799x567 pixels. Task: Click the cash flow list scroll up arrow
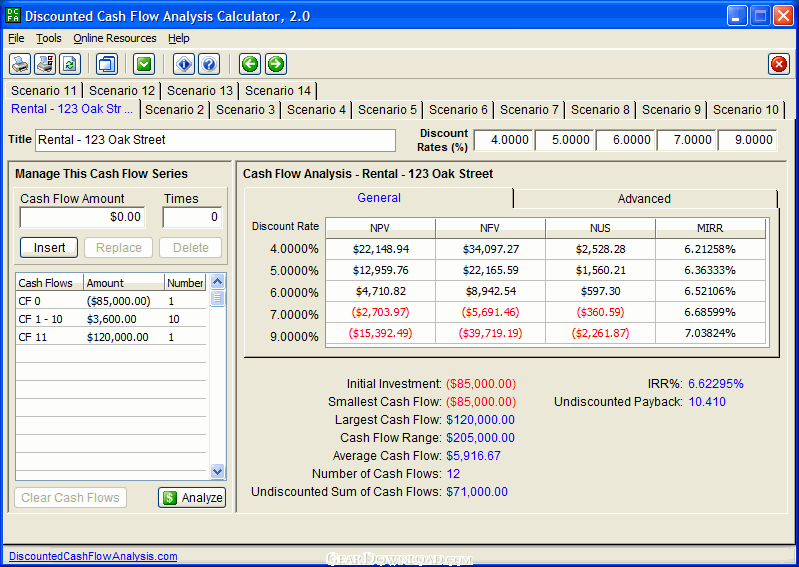(x=218, y=282)
